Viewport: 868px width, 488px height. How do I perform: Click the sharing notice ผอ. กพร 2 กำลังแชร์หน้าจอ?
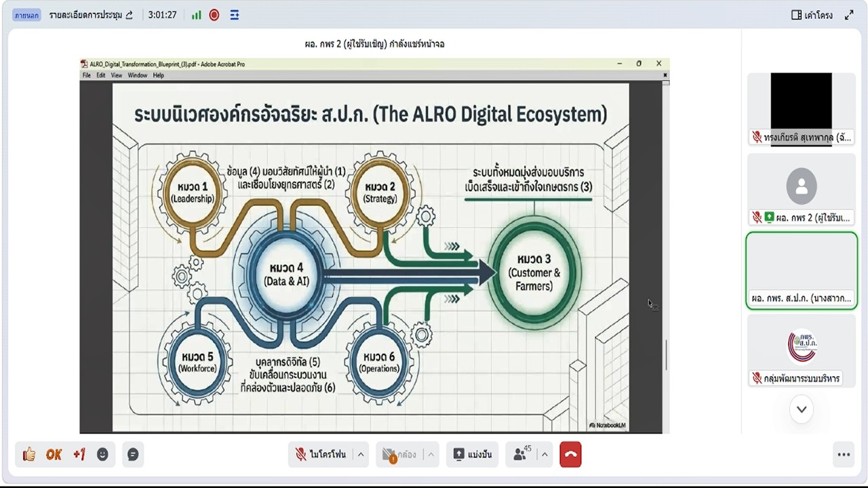pos(374,44)
